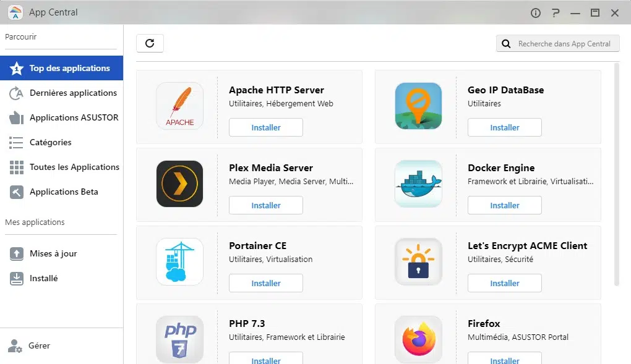Click 'Utilitaires, Virtualisation' category text

coord(270,260)
